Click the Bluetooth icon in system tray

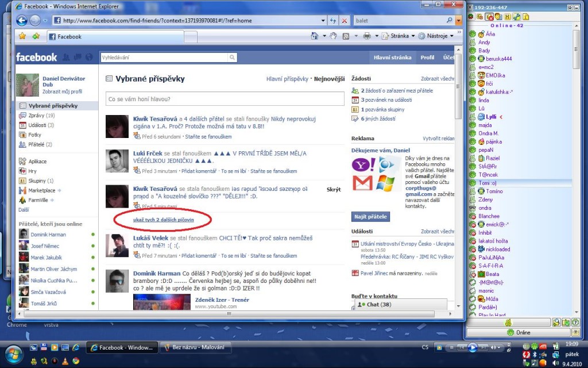(x=535, y=355)
